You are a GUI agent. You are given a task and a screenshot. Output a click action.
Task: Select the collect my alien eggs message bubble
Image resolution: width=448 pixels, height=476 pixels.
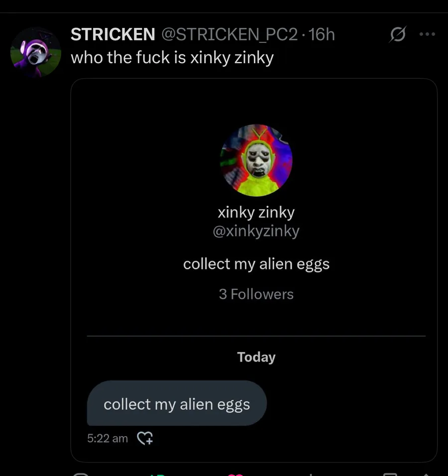point(177,403)
